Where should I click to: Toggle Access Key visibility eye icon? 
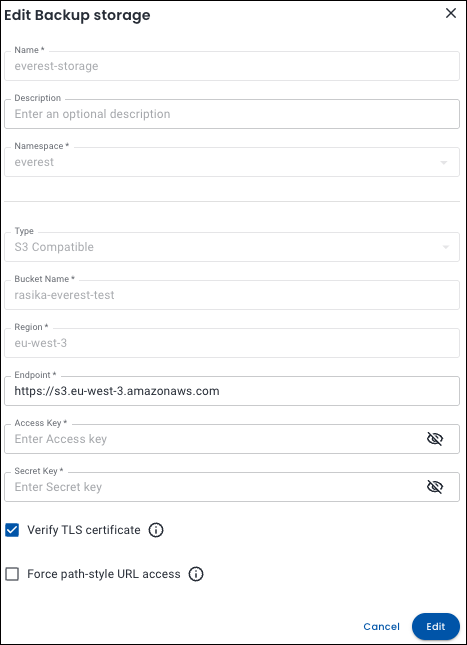(x=435, y=439)
